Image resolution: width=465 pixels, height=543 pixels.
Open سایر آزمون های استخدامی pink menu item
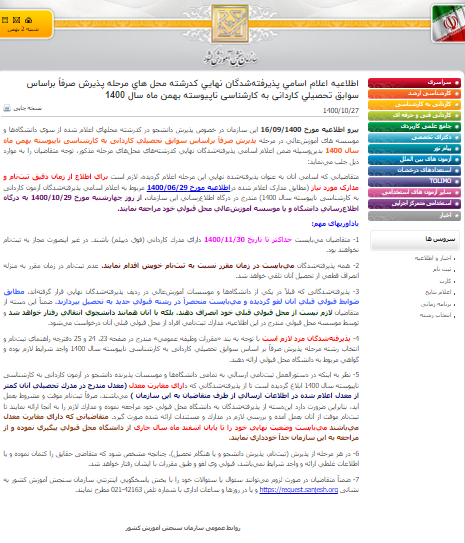click(x=414, y=192)
